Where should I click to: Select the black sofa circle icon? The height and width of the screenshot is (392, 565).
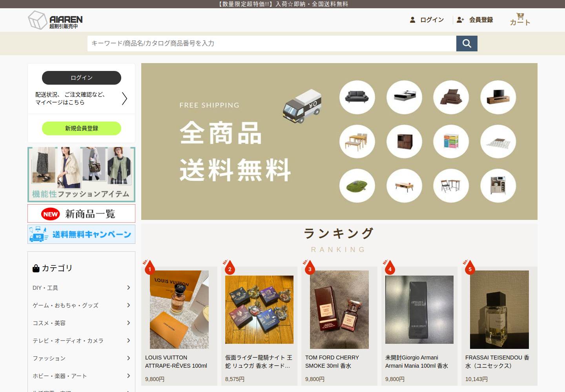point(357,97)
